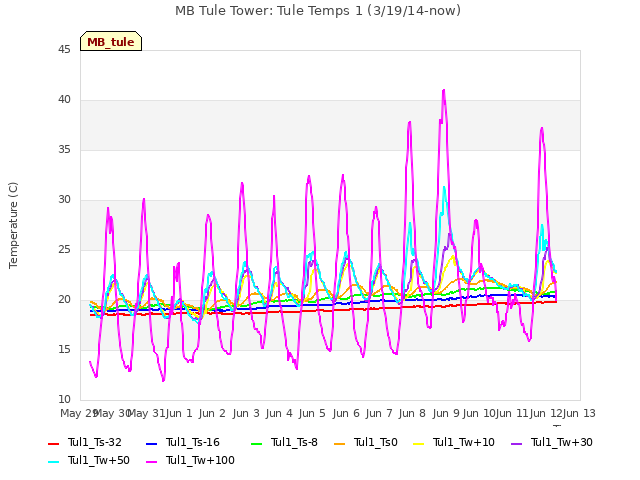Click the green Tul1_Ts-8 legend swatch
Screen dimensions: 640x480
pyautogui.click(x=256, y=443)
